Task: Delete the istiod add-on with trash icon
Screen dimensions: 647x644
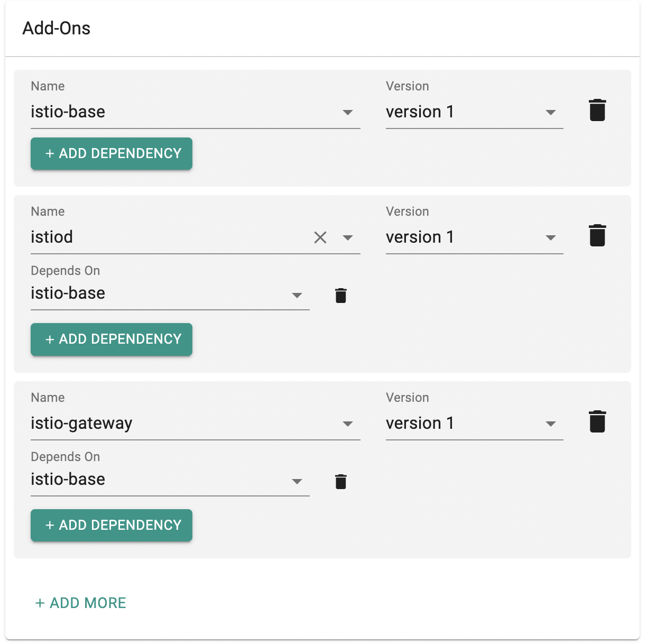Action: click(x=597, y=235)
